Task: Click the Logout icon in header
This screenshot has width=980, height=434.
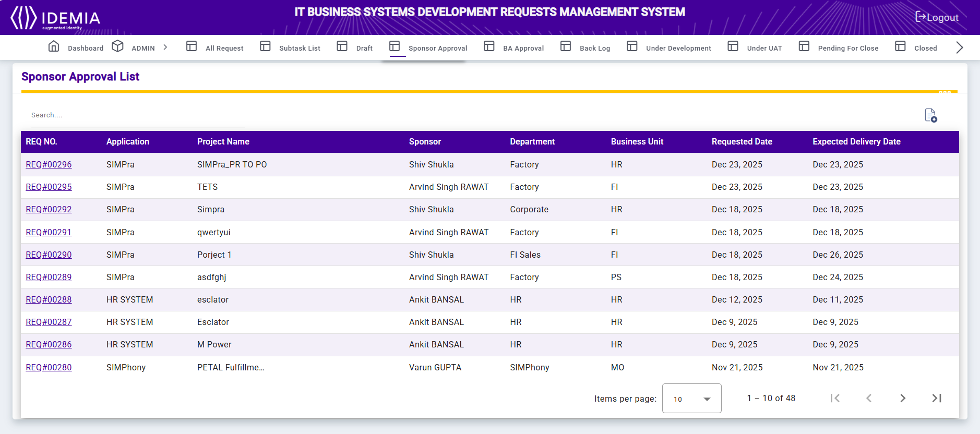Action: [921, 17]
